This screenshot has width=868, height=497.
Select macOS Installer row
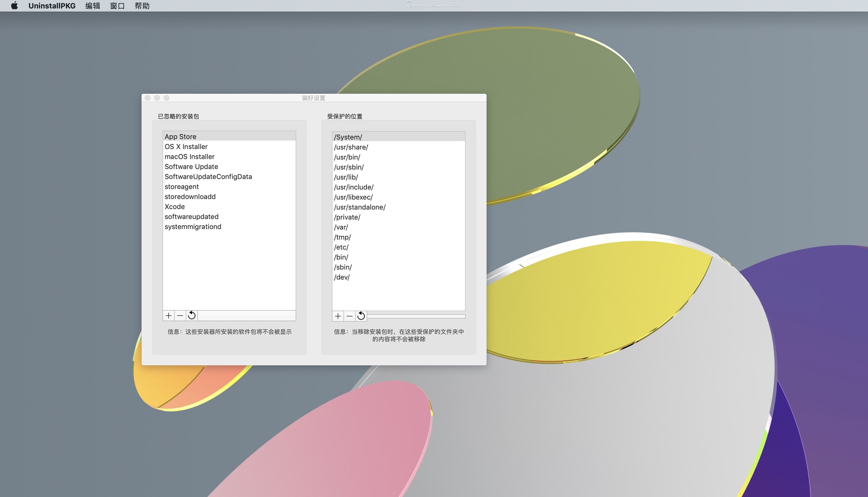pos(229,157)
